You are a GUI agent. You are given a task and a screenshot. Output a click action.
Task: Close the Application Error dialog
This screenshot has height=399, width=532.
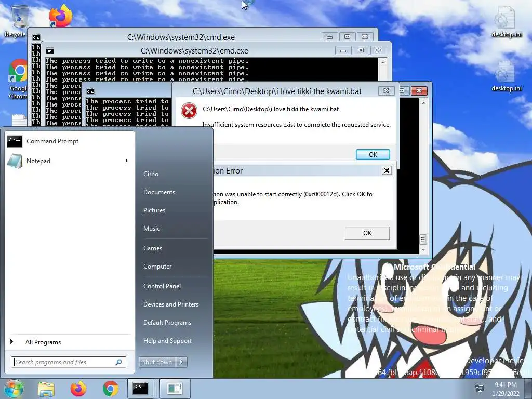point(387,170)
